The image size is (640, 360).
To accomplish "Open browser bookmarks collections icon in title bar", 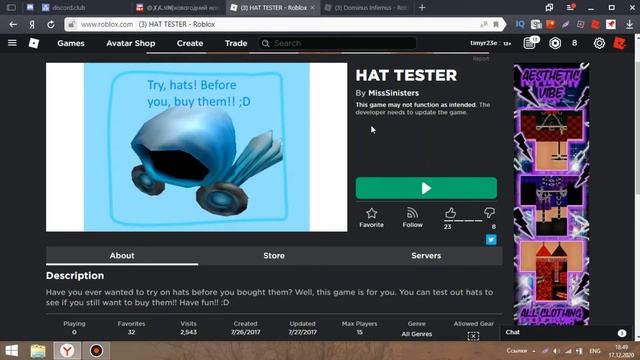I will click(x=549, y=8).
